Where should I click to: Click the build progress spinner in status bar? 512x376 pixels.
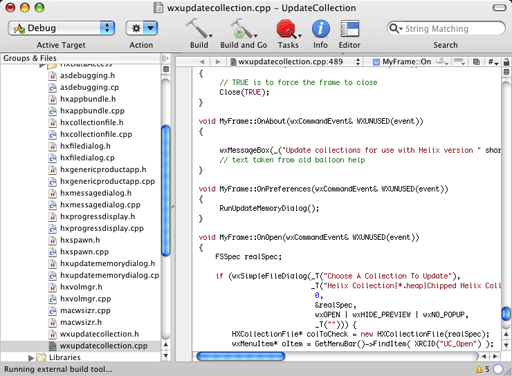tap(498, 369)
